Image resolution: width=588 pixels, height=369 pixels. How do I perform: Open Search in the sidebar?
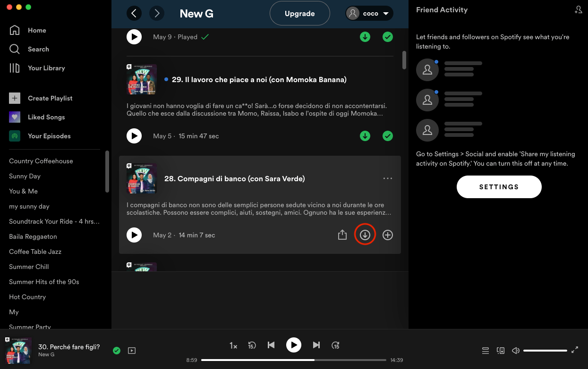(29, 49)
